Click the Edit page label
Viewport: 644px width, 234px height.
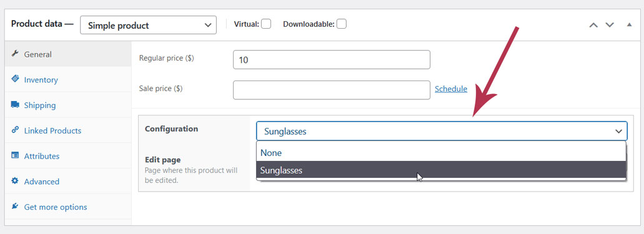[x=162, y=160]
